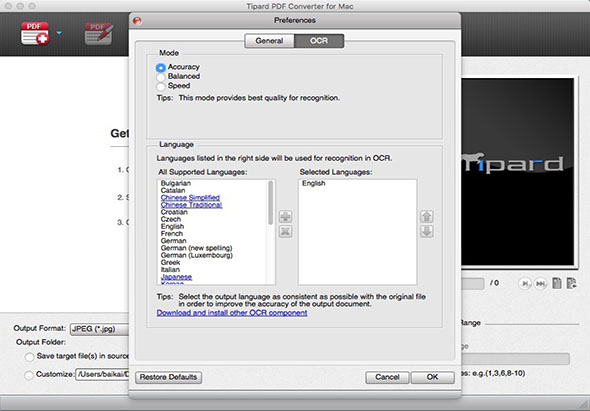Open Download and install other OCR component link
590x411 pixels.
pos(232,313)
